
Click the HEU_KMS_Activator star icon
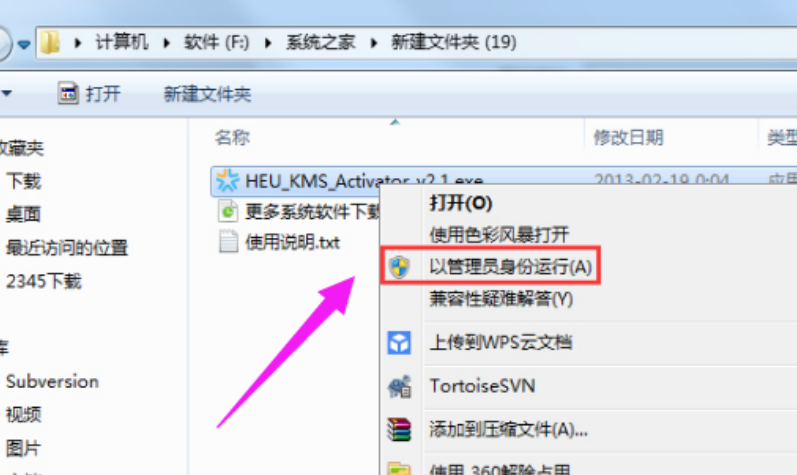[x=227, y=180]
